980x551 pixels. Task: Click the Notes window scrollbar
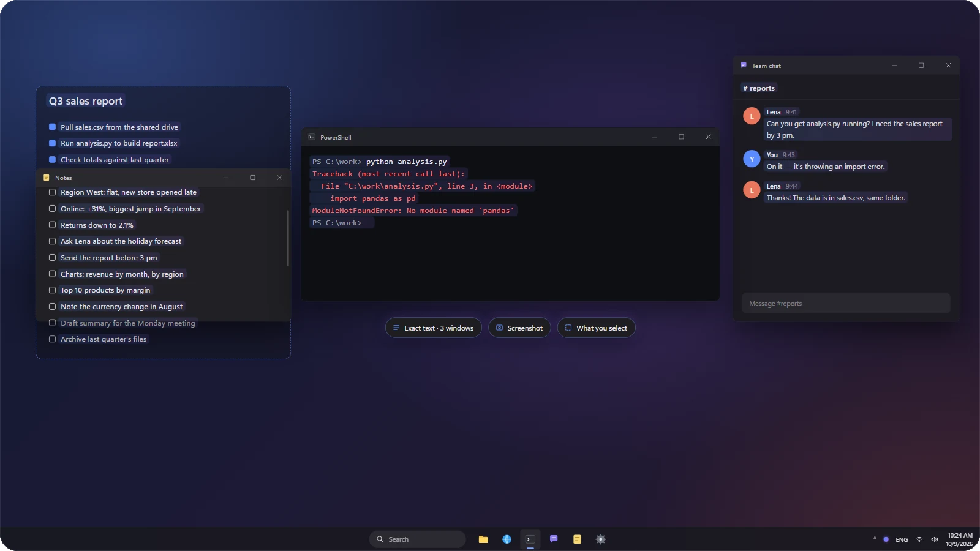click(287, 238)
